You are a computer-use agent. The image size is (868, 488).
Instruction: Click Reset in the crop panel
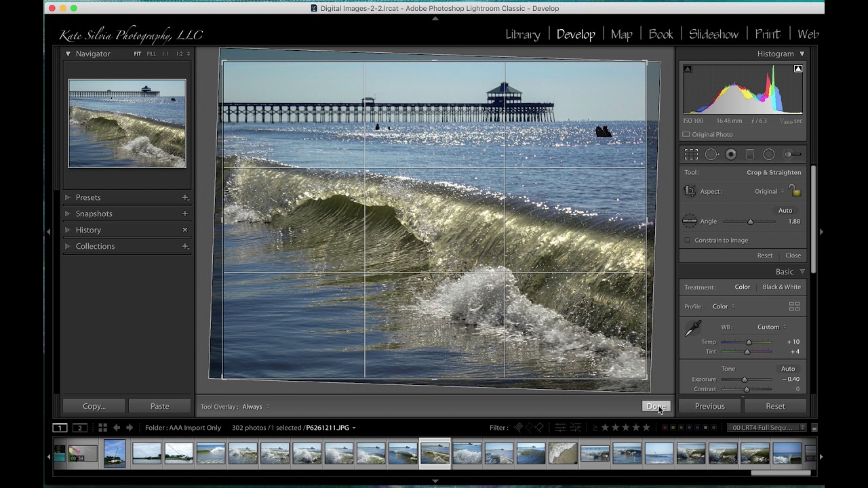point(765,256)
